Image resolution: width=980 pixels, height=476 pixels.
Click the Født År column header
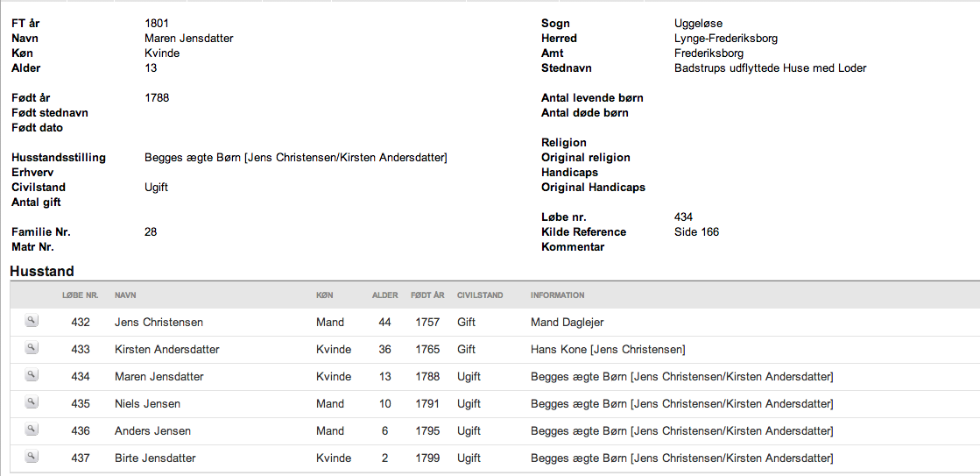click(427, 295)
